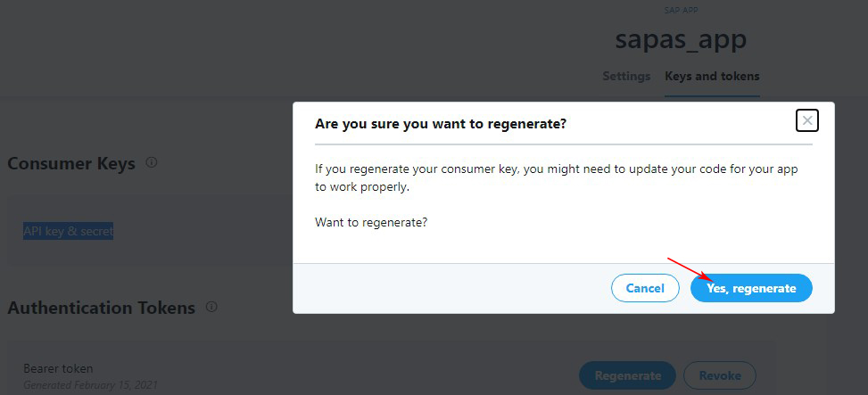Click the empty dialog footer left of Cancel
This screenshot has width=868, height=395.
[451, 288]
